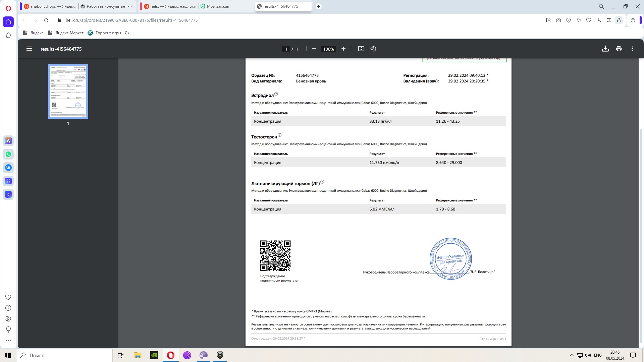Reload the current helix.ru page

(x=46, y=20)
